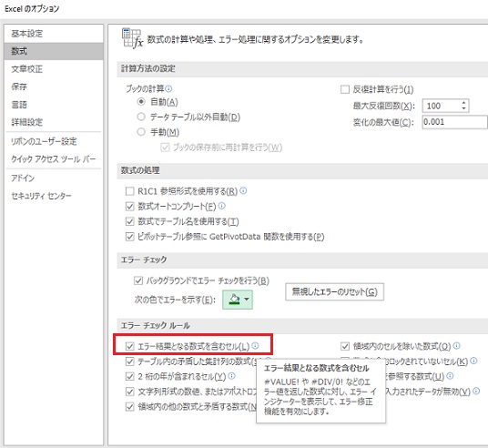The image size is (488, 448).
Task: Click 無視したエラーのリセット(G) button
Action: click(334, 291)
